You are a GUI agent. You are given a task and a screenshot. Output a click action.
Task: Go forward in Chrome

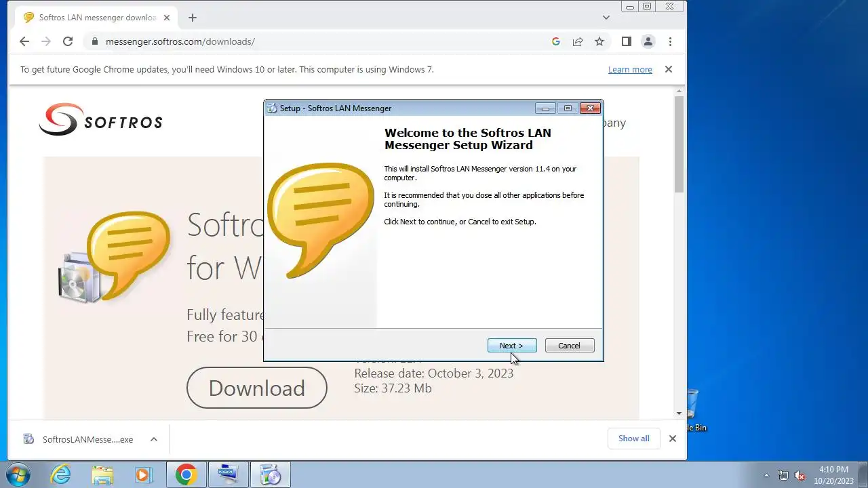(x=46, y=41)
